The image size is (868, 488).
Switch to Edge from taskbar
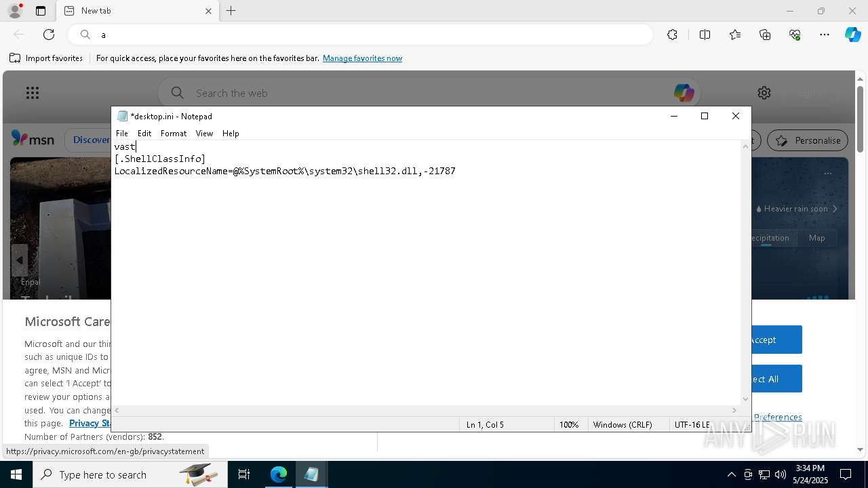279,474
